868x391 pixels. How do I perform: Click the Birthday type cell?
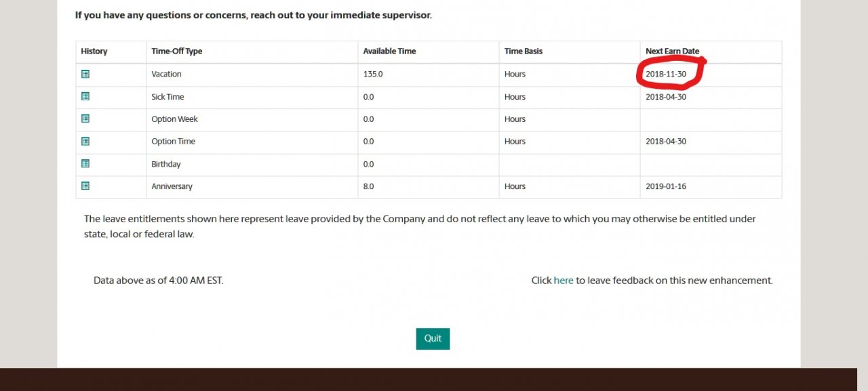coord(166,164)
